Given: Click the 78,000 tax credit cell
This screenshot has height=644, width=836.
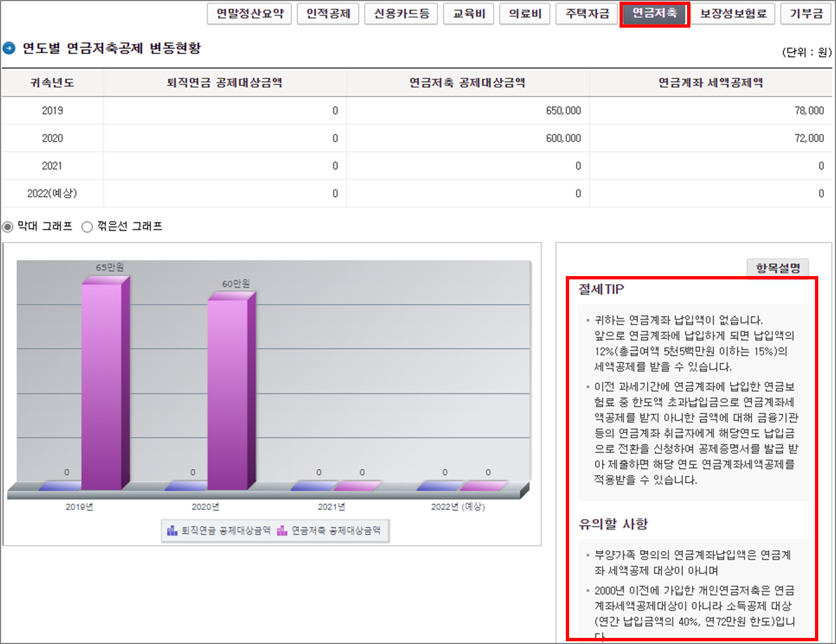Looking at the screenshot, I should pyautogui.click(x=711, y=111).
